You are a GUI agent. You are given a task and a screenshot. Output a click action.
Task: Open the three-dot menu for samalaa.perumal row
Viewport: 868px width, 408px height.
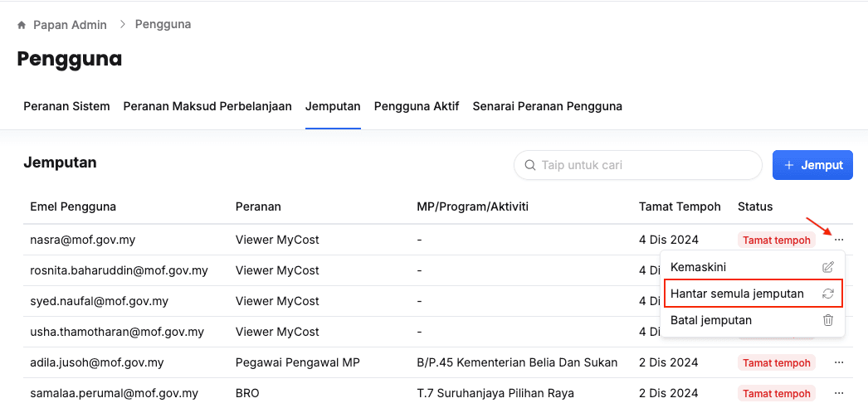click(x=839, y=393)
